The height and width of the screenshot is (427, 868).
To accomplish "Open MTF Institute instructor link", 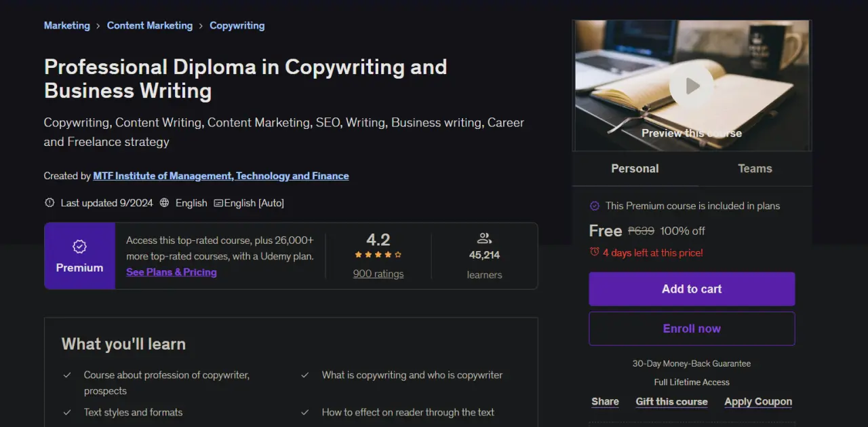I will (x=221, y=176).
